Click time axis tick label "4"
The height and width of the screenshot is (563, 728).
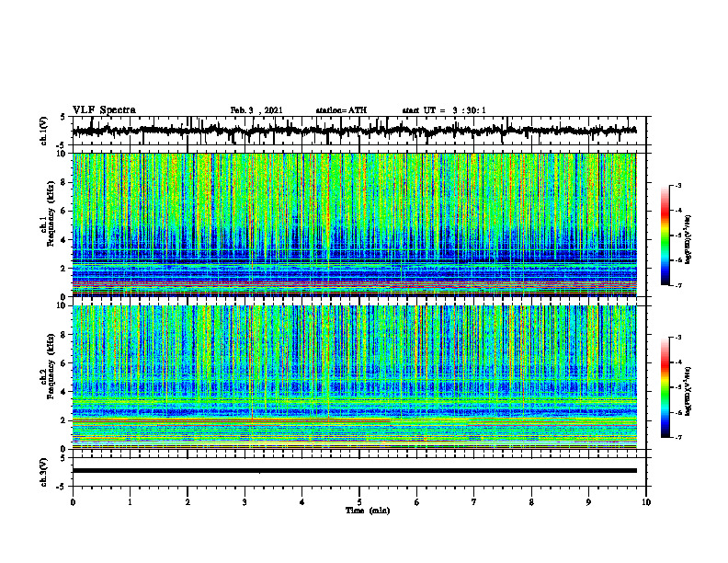(302, 502)
